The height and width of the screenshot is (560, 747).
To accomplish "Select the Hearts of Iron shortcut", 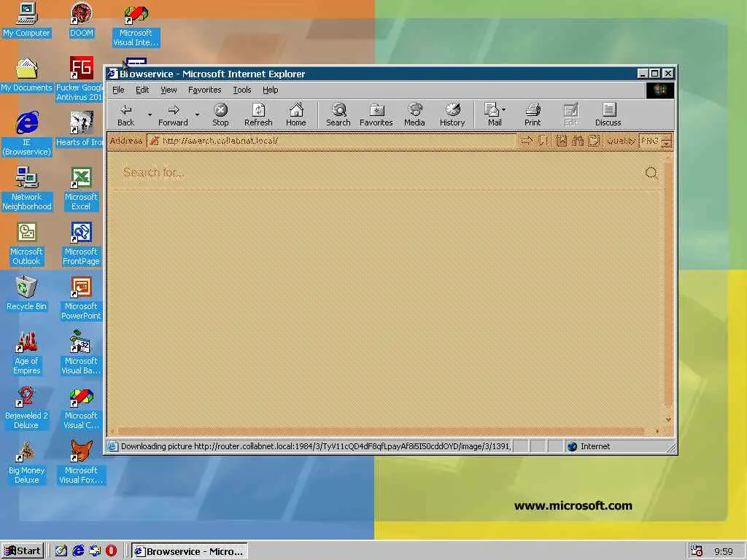I will click(x=80, y=129).
